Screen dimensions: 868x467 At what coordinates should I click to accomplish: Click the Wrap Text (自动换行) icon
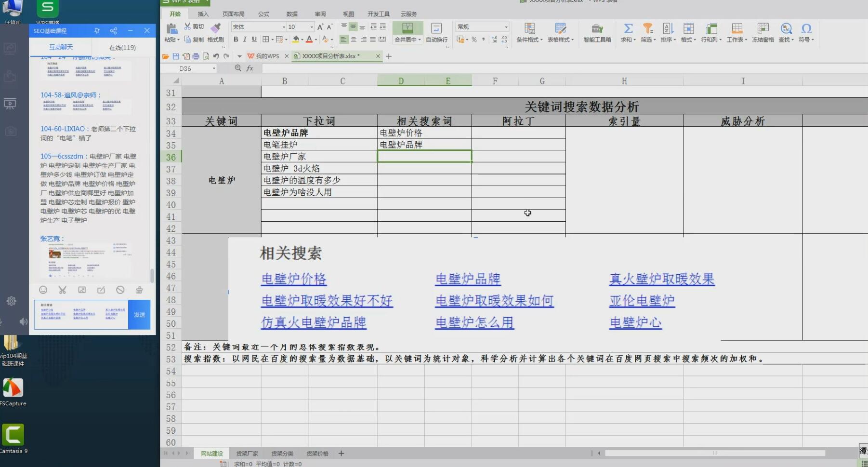click(436, 28)
